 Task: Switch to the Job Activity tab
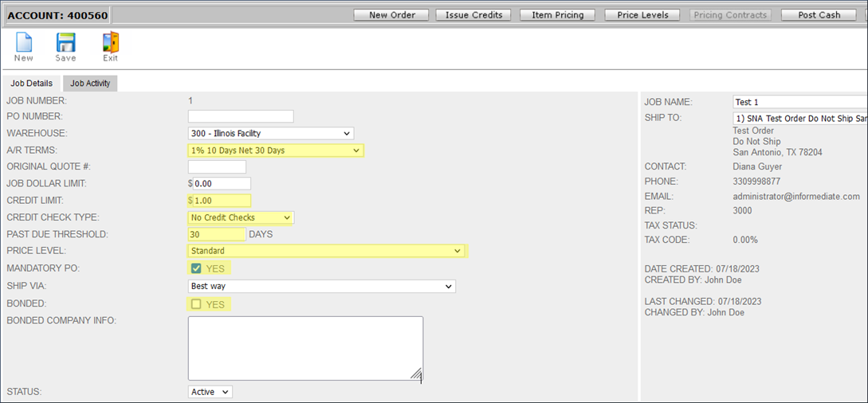pos(90,84)
